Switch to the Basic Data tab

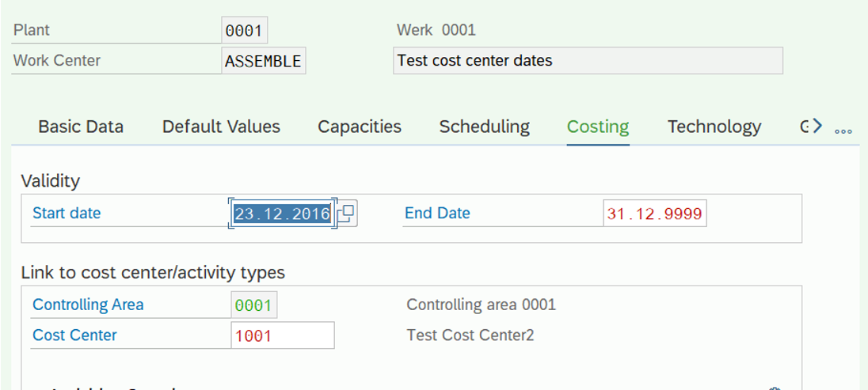click(x=81, y=127)
